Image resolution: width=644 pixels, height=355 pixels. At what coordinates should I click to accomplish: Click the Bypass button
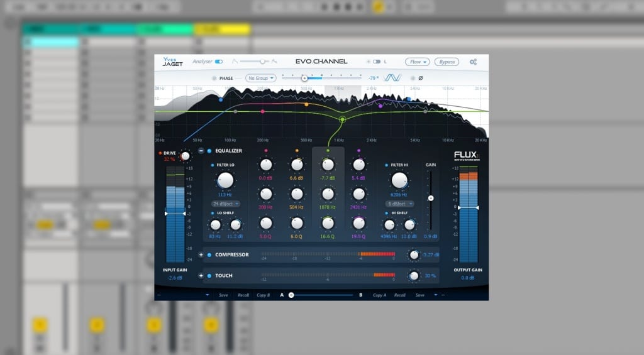coord(447,62)
